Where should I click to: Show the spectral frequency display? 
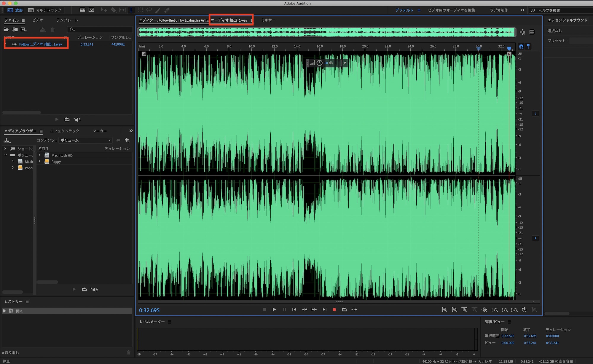coord(82,10)
